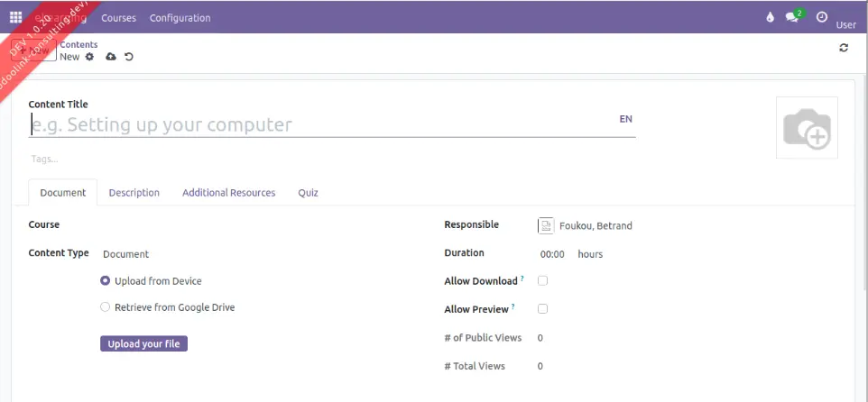Image resolution: width=868 pixels, height=402 pixels.
Task: Tick the Allow Preview checkbox
Action: pyautogui.click(x=542, y=309)
